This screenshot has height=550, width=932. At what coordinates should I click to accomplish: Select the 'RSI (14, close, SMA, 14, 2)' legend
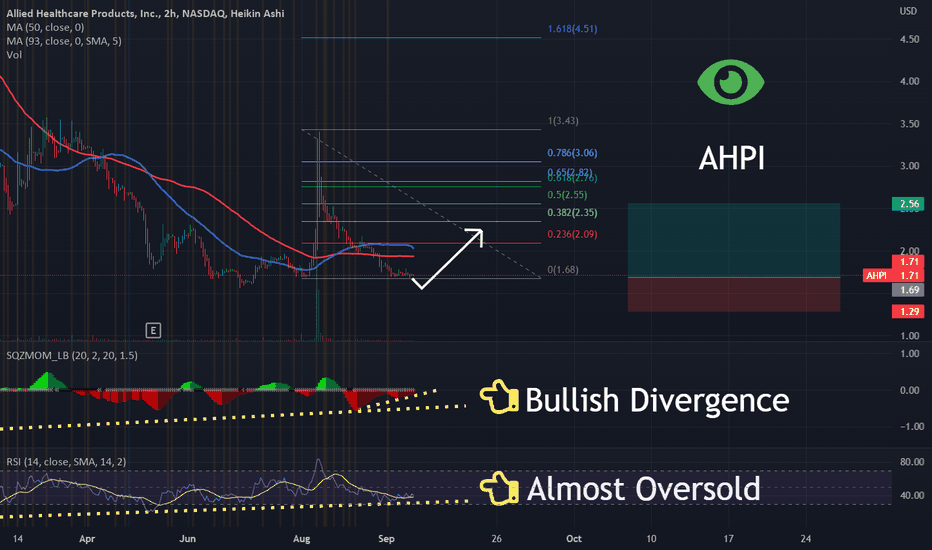[x=66, y=462]
